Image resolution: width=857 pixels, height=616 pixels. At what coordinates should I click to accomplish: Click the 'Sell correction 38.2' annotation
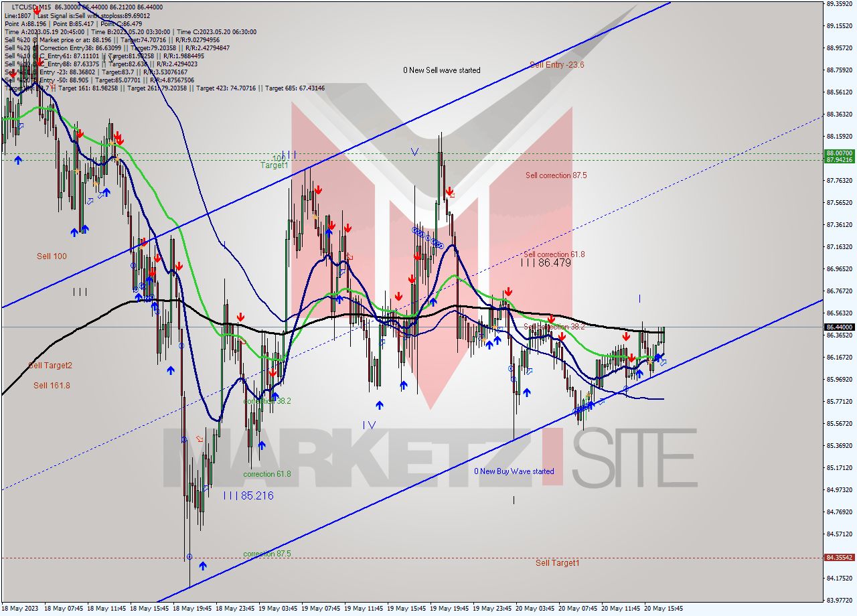pyautogui.click(x=554, y=327)
